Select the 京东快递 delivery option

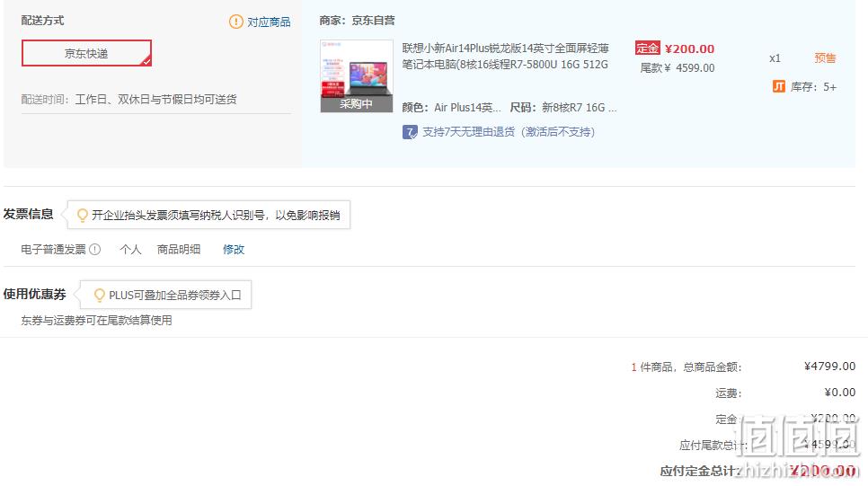tap(86, 53)
